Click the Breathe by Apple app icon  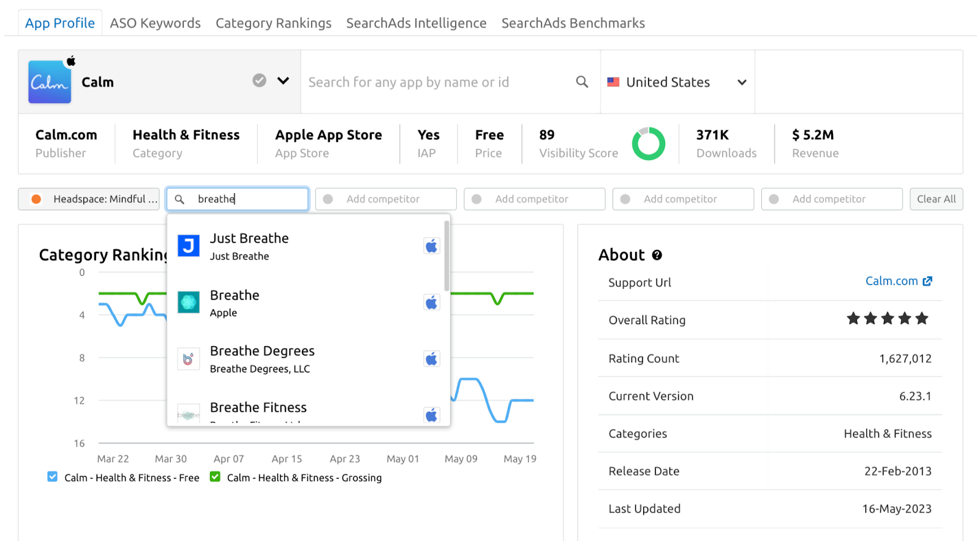[188, 302]
